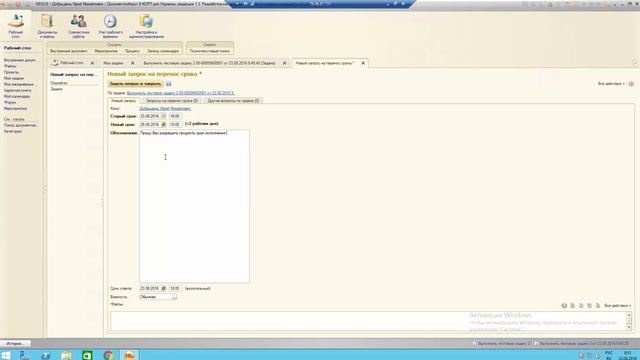Expand the Важность dropdown
The image size is (640, 360).
(x=174, y=297)
